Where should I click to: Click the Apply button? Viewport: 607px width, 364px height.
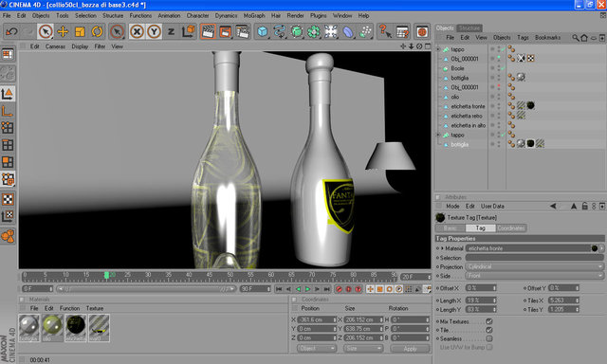(x=410, y=349)
